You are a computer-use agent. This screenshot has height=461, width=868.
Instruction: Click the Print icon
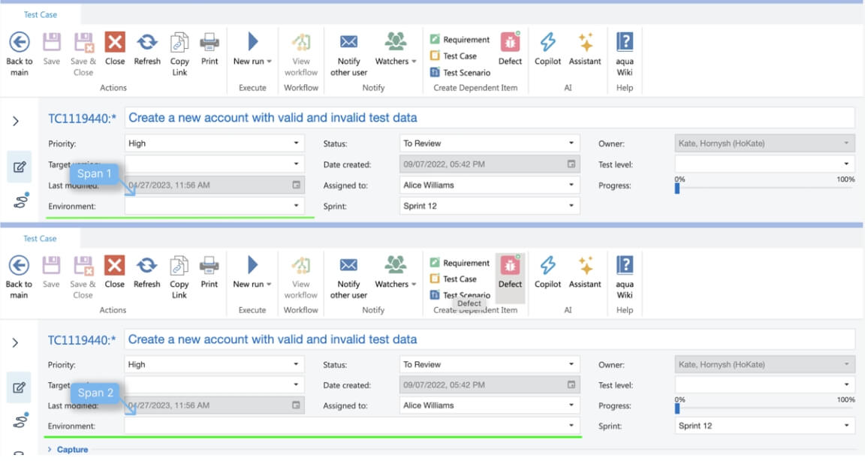click(x=209, y=50)
